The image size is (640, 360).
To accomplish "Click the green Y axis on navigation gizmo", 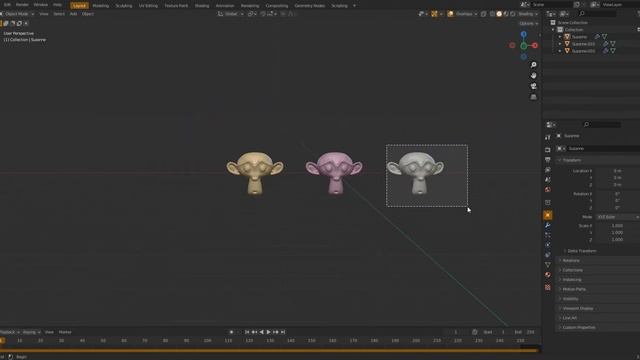I will point(524,46).
